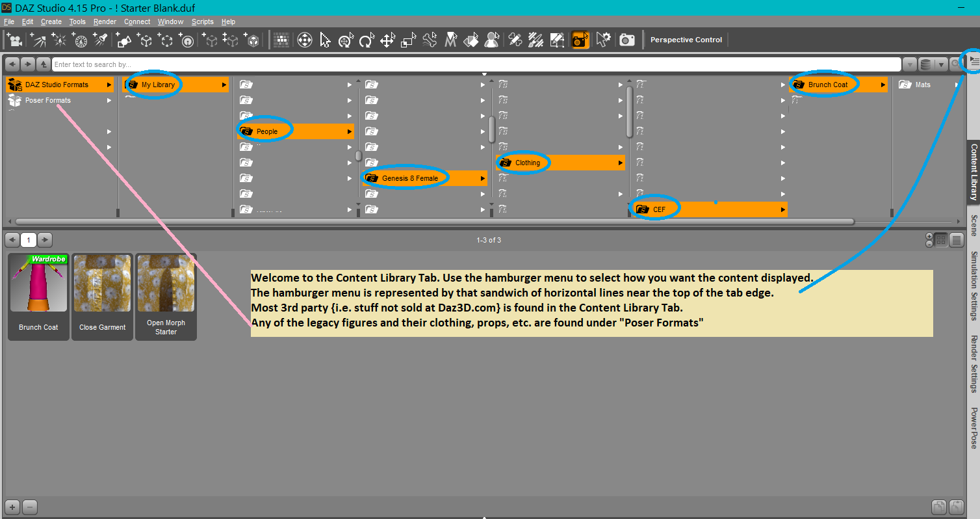This screenshot has width=980, height=519.
Task: Switch content view to list mode
Action: point(957,240)
